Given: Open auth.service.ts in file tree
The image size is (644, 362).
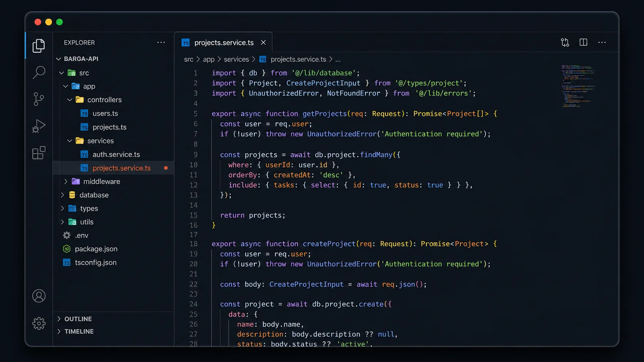Looking at the screenshot, I should pos(116,154).
